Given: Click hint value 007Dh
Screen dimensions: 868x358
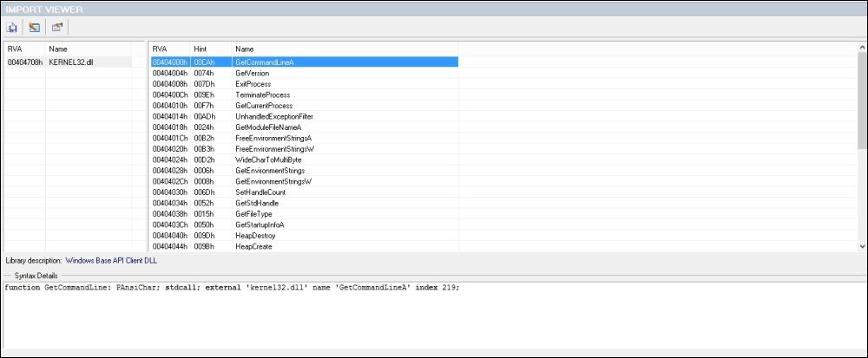Looking at the screenshot, I should point(204,84).
